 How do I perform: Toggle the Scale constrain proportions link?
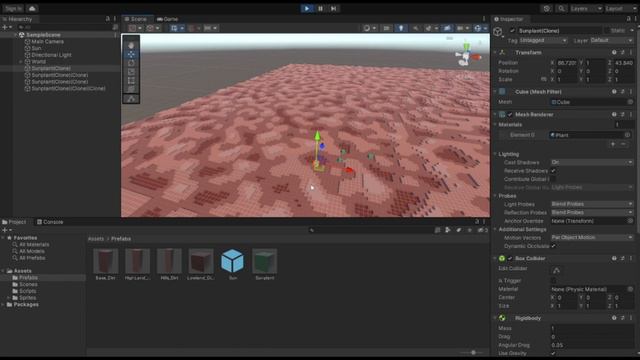[543, 80]
